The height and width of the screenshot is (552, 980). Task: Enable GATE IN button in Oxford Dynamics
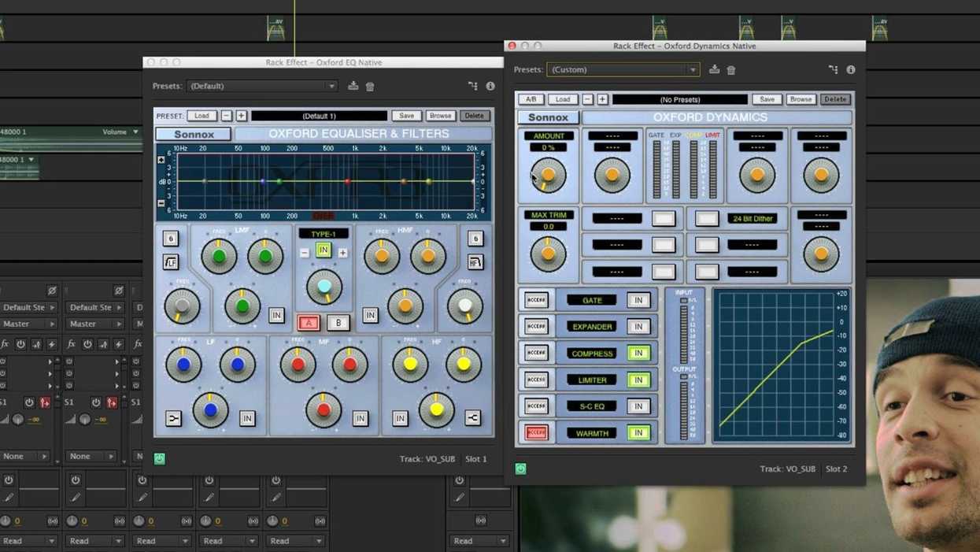tap(638, 300)
